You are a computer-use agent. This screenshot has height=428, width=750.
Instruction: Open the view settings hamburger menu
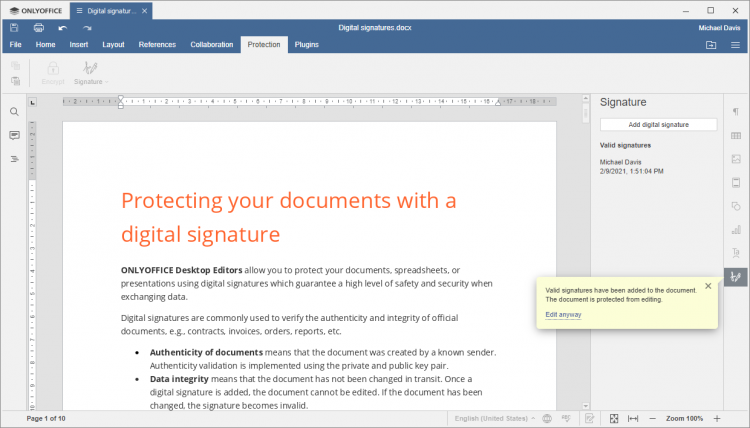[736, 45]
